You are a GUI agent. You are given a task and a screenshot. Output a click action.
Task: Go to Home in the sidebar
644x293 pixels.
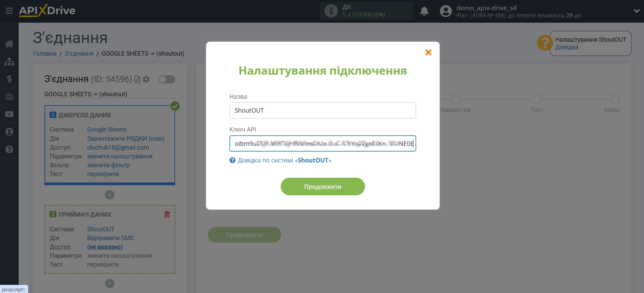click(x=9, y=44)
